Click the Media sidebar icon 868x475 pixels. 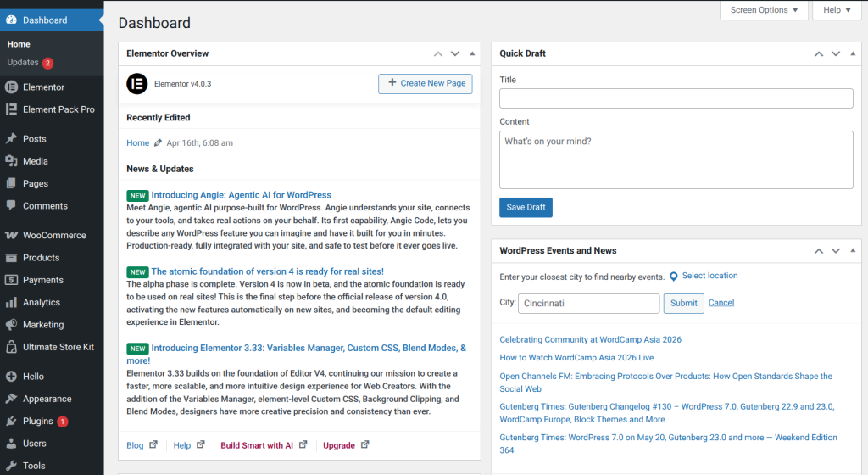11,161
